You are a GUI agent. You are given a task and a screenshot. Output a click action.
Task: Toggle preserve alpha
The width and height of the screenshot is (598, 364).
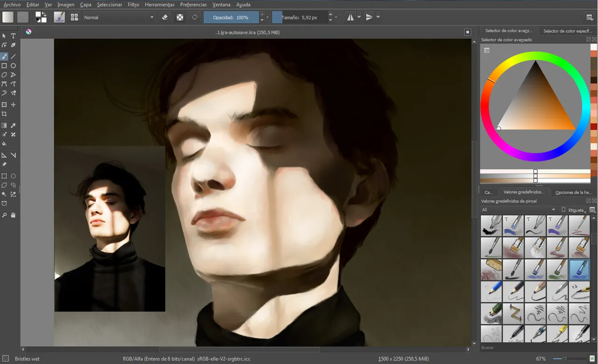[179, 17]
